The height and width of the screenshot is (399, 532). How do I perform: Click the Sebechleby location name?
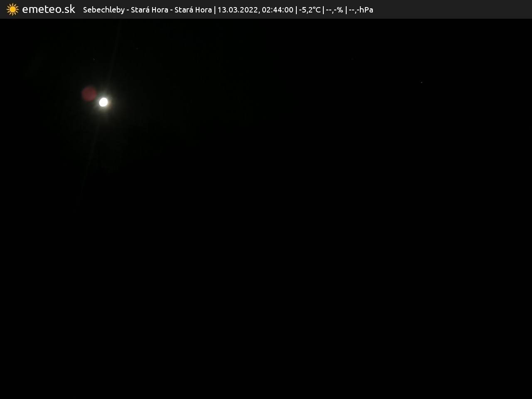(103, 10)
